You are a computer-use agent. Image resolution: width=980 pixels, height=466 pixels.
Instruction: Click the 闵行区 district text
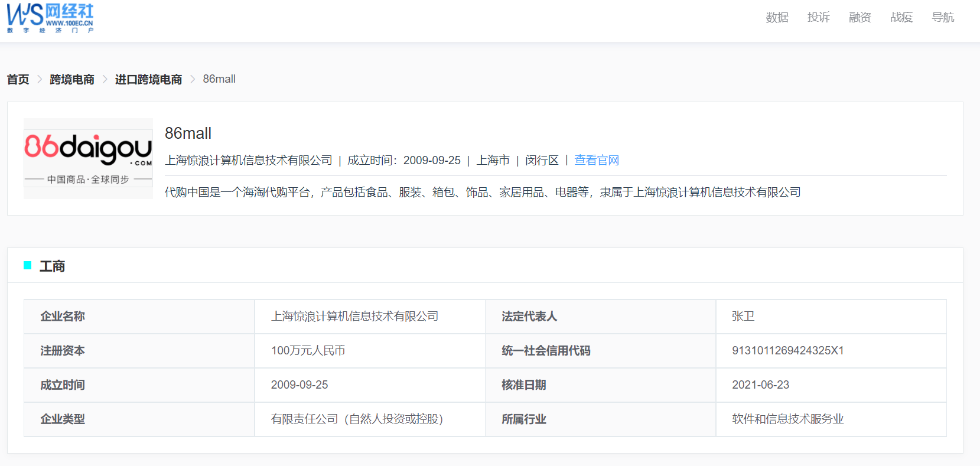(542, 160)
